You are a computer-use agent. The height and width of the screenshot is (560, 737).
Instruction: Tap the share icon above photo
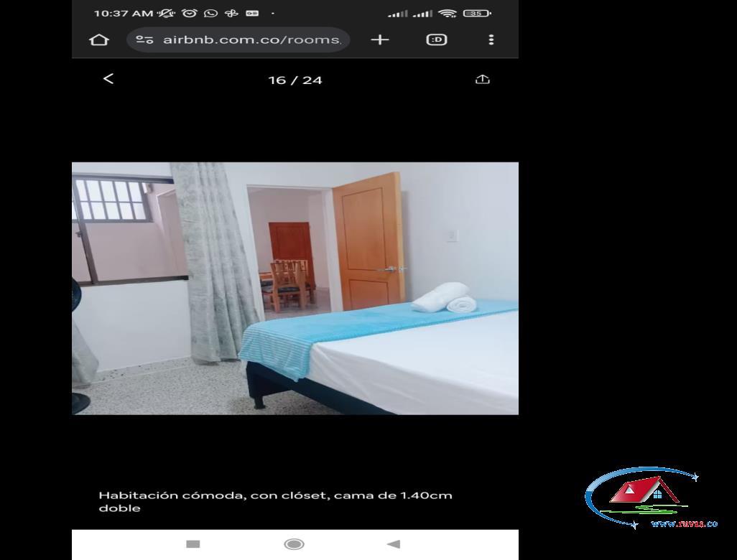click(482, 80)
